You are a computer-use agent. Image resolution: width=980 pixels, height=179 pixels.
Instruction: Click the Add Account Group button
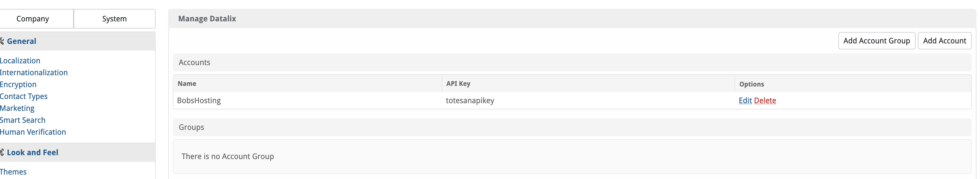pyautogui.click(x=876, y=41)
